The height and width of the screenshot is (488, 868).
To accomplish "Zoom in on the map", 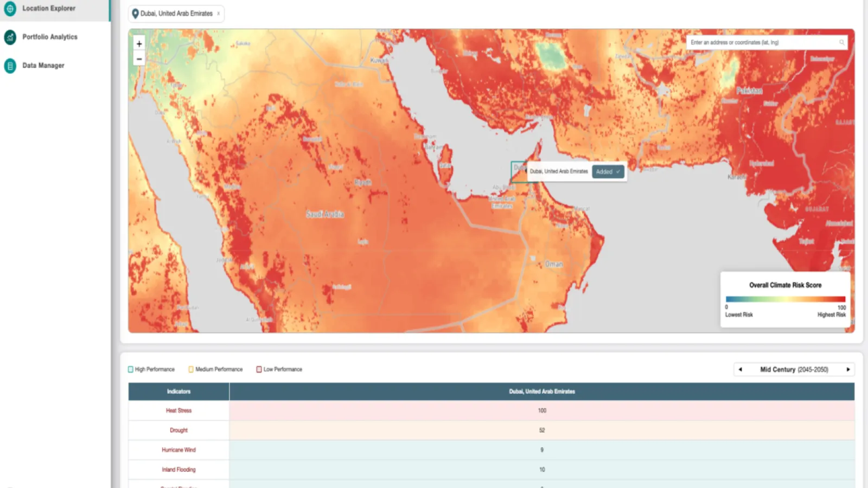I will [139, 44].
